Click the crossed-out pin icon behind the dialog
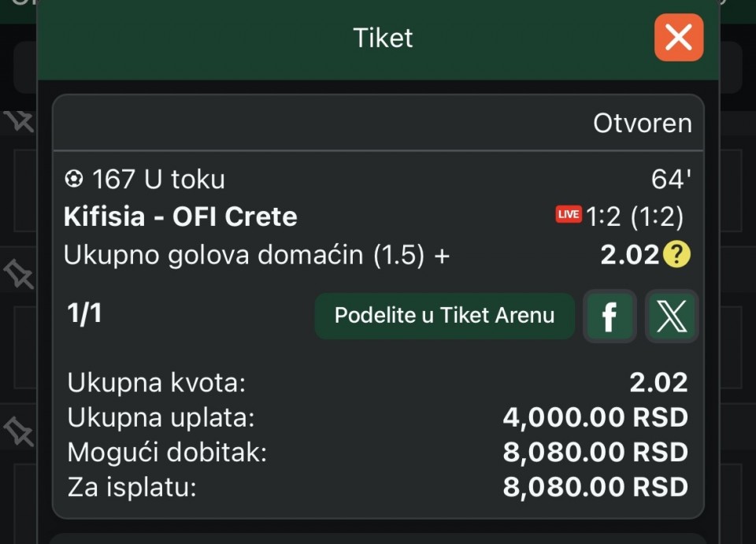756x544 pixels. tap(20, 122)
